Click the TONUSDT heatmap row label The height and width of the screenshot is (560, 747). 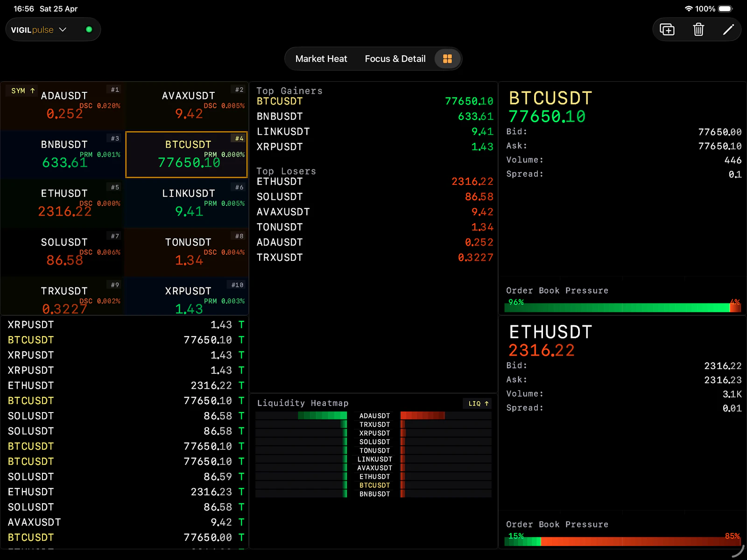coord(374,450)
